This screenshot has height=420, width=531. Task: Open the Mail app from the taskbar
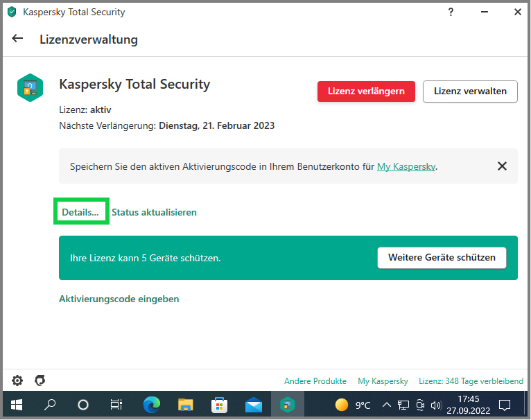tap(254, 405)
